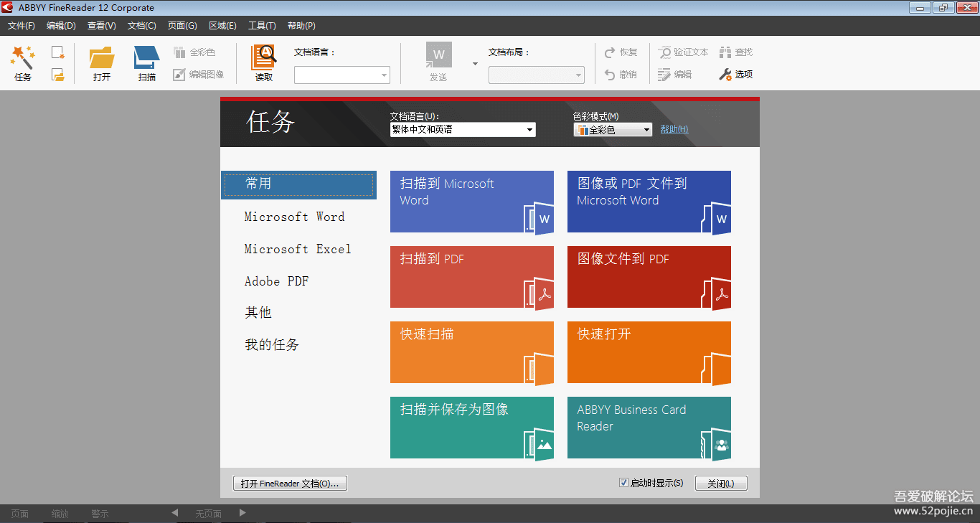
Task: Click the 警示 status bar entry
Action: coord(100,514)
